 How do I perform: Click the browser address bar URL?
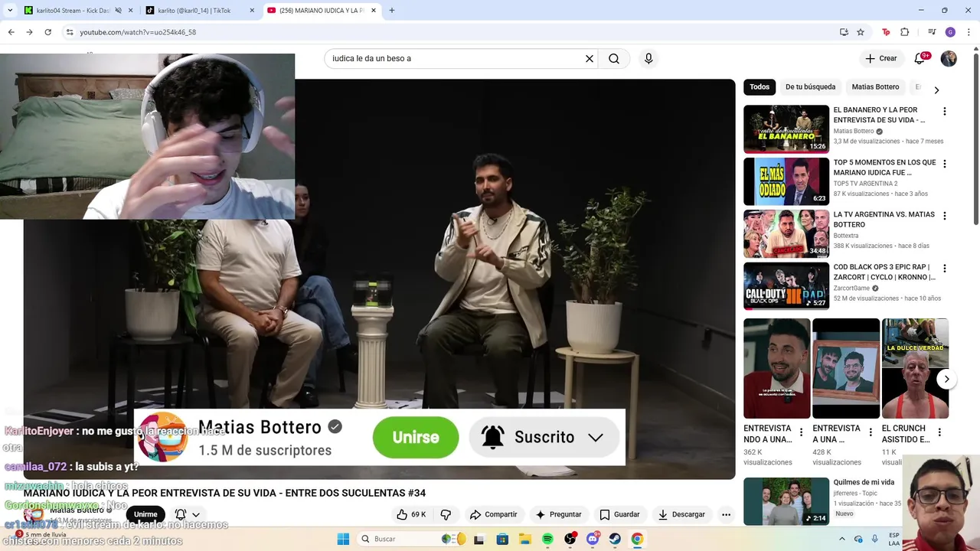coord(138,32)
